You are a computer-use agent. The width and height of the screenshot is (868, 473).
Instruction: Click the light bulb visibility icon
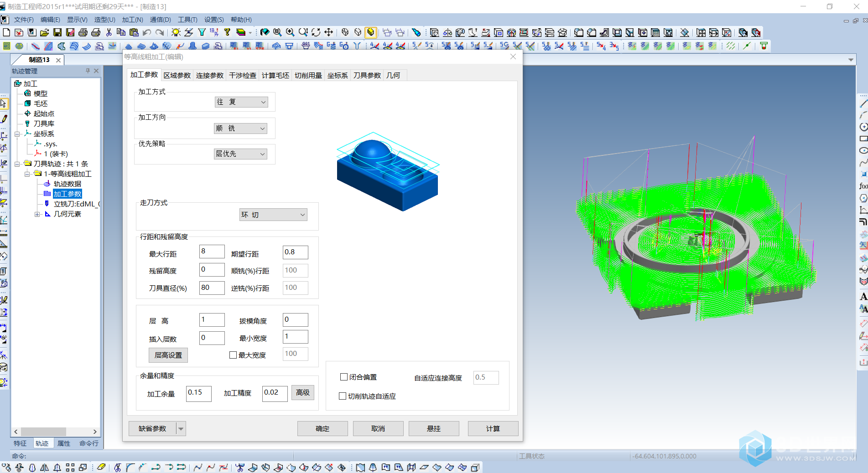pyautogui.click(x=176, y=32)
